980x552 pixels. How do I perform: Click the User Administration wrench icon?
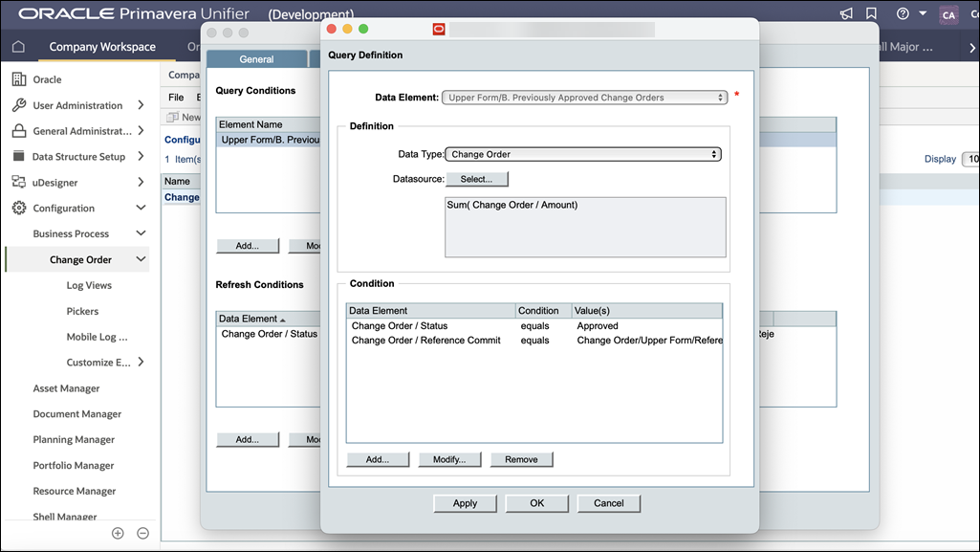(x=19, y=104)
